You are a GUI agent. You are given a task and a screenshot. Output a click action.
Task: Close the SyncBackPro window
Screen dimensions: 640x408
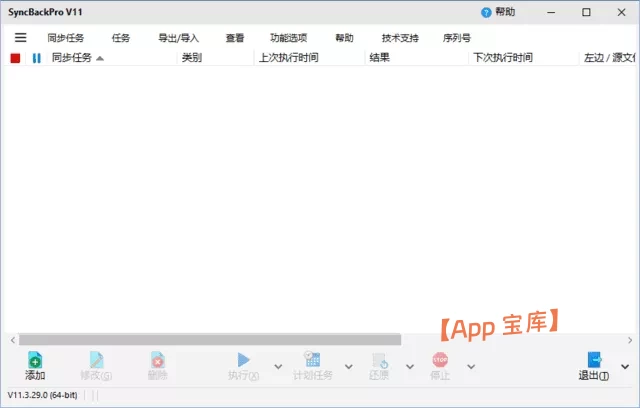[x=621, y=12]
